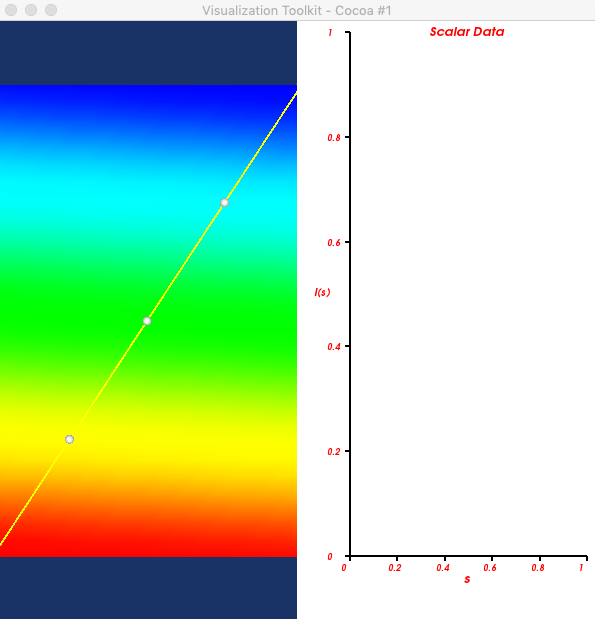The image size is (595, 619).
Task: Click the 0.2 tick on the vertical axis
Action: click(334, 452)
